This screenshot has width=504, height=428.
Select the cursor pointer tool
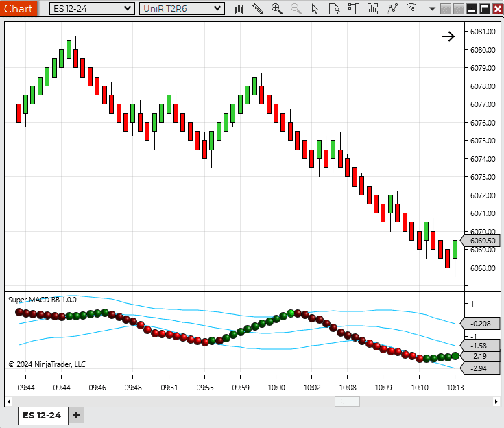pyautogui.click(x=315, y=9)
